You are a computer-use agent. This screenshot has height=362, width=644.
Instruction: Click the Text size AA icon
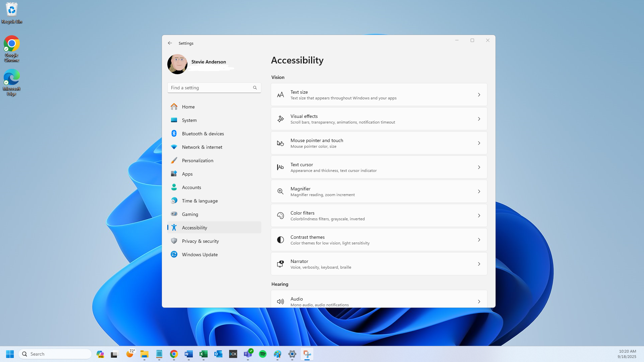point(280,95)
